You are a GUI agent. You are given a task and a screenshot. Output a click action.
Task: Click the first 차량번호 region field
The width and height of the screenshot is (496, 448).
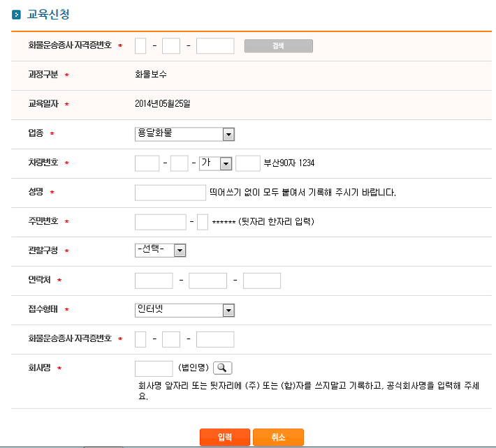tap(147, 163)
